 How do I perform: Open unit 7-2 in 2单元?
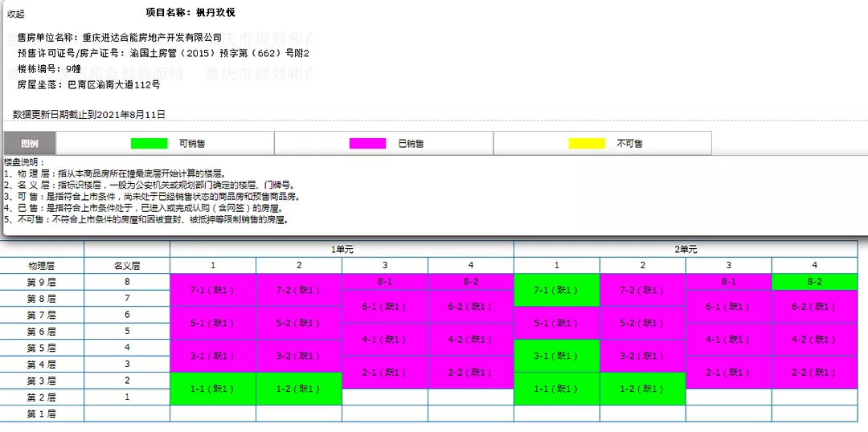[643, 290]
